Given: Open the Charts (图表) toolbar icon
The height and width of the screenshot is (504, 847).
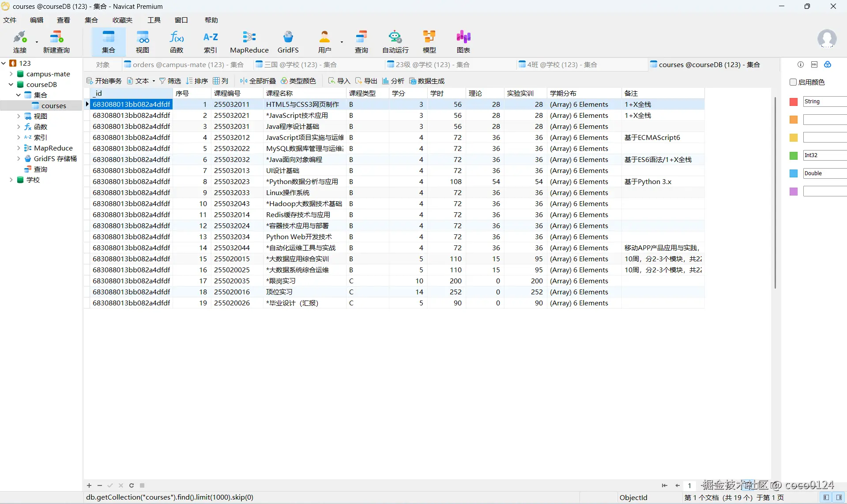Looking at the screenshot, I should 463,42.
